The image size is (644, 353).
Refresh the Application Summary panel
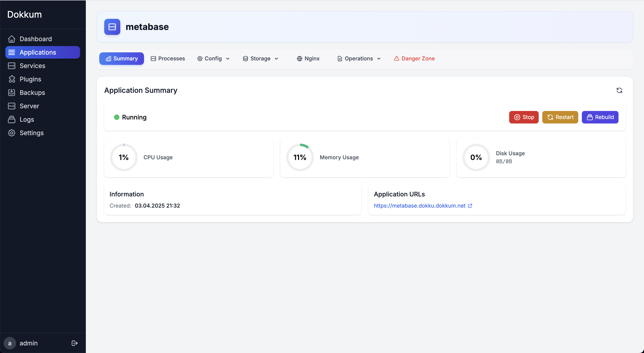619,90
